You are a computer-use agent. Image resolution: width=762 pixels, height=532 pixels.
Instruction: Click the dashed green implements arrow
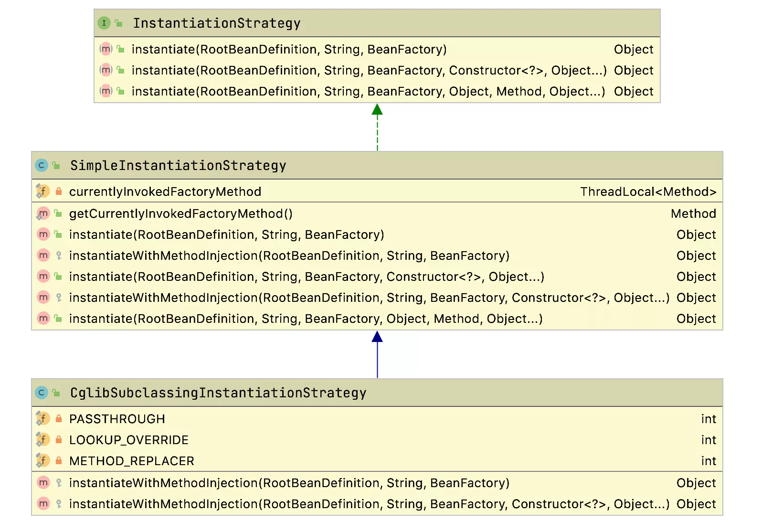377,127
